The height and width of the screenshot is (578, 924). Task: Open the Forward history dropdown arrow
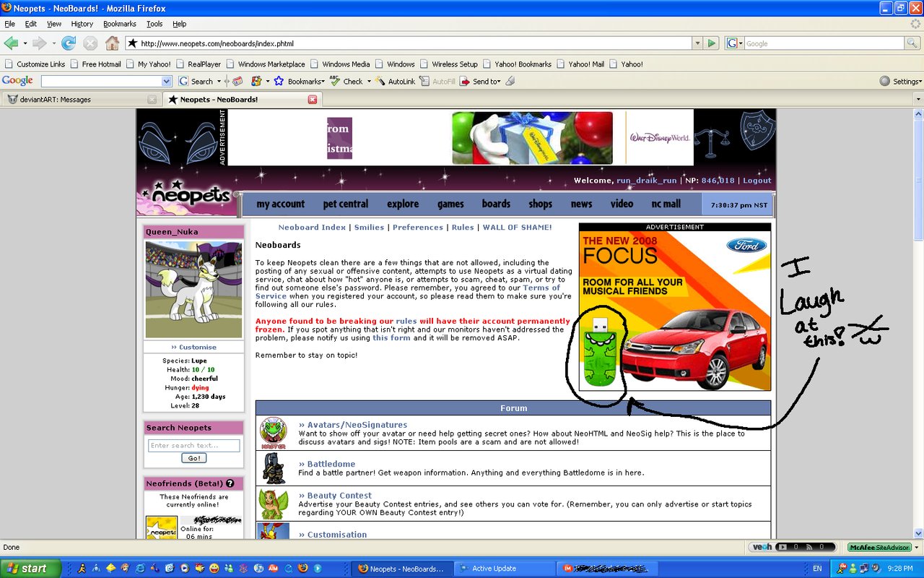pos(53,43)
